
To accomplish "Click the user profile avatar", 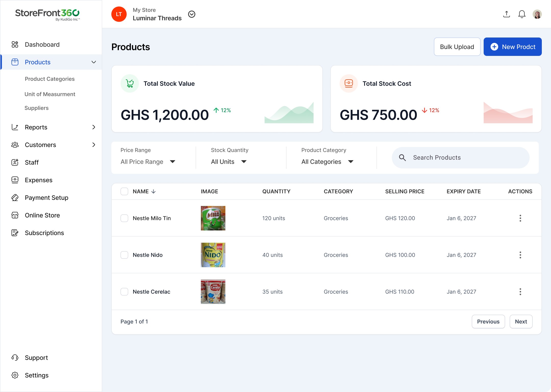I will 537,14.
